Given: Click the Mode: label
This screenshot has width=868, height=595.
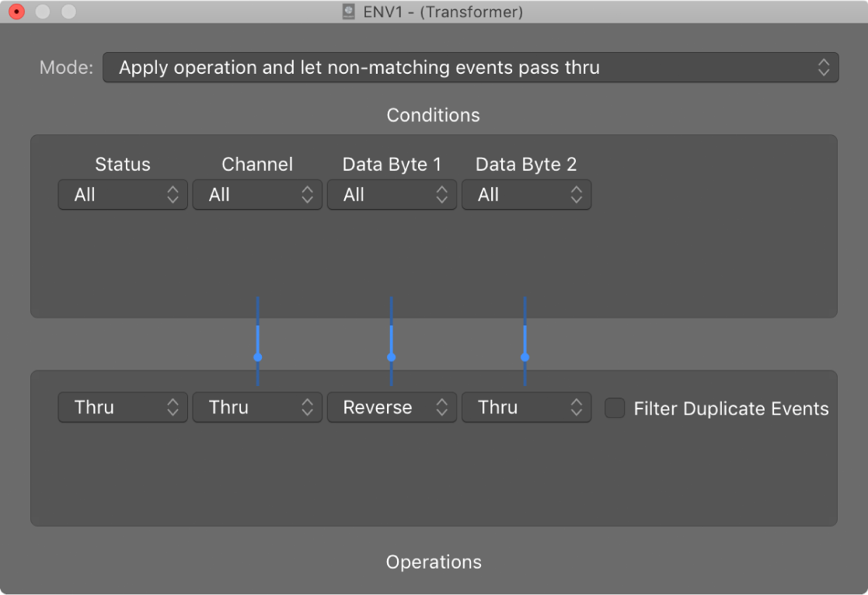Looking at the screenshot, I should coord(66,68).
